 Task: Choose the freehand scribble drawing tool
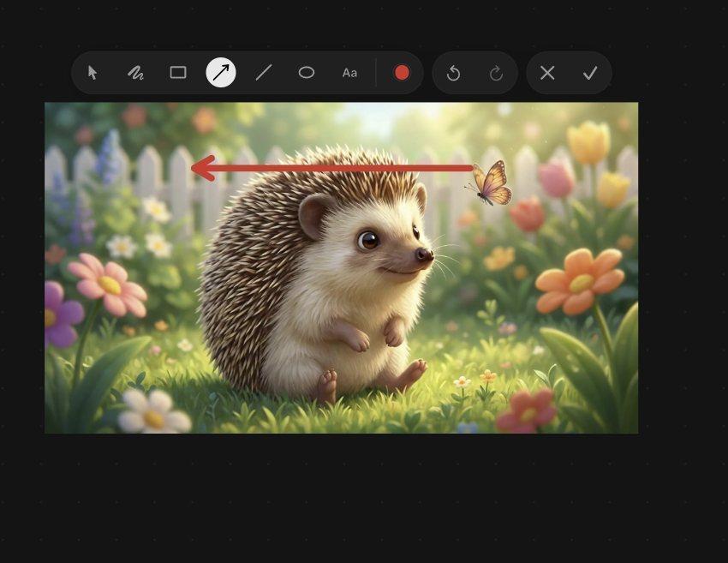(135, 73)
